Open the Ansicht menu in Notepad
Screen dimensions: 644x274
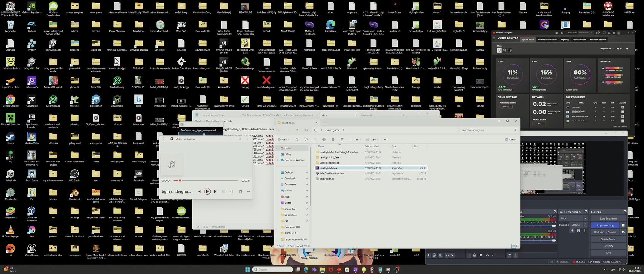click(x=228, y=121)
